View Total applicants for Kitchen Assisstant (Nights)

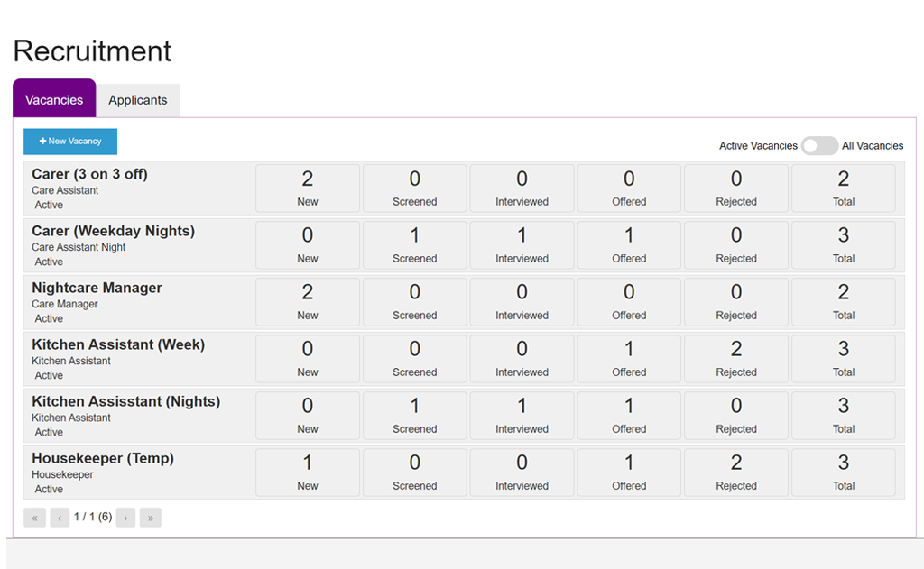coord(844,416)
